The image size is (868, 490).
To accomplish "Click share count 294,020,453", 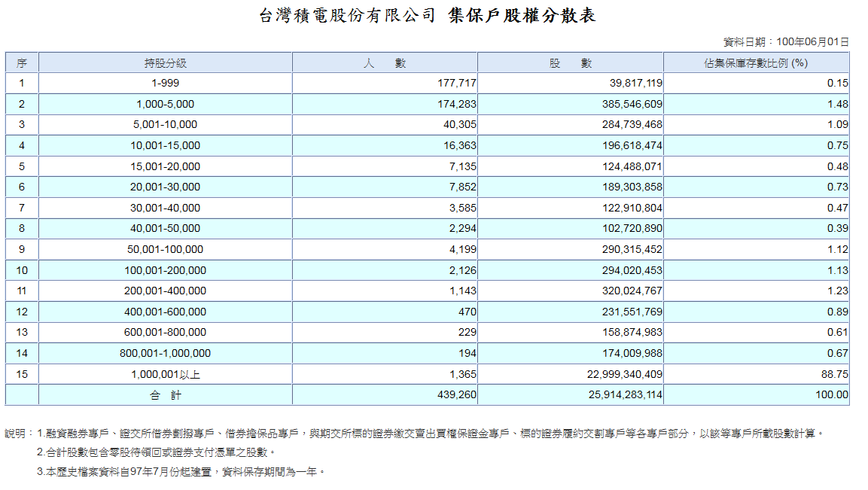I will pos(632,271).
